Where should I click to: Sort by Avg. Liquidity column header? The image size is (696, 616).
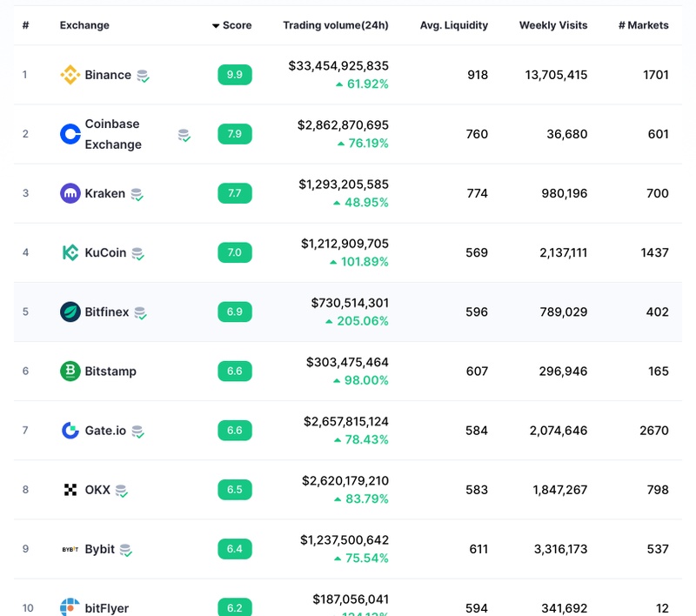(453, 25)
